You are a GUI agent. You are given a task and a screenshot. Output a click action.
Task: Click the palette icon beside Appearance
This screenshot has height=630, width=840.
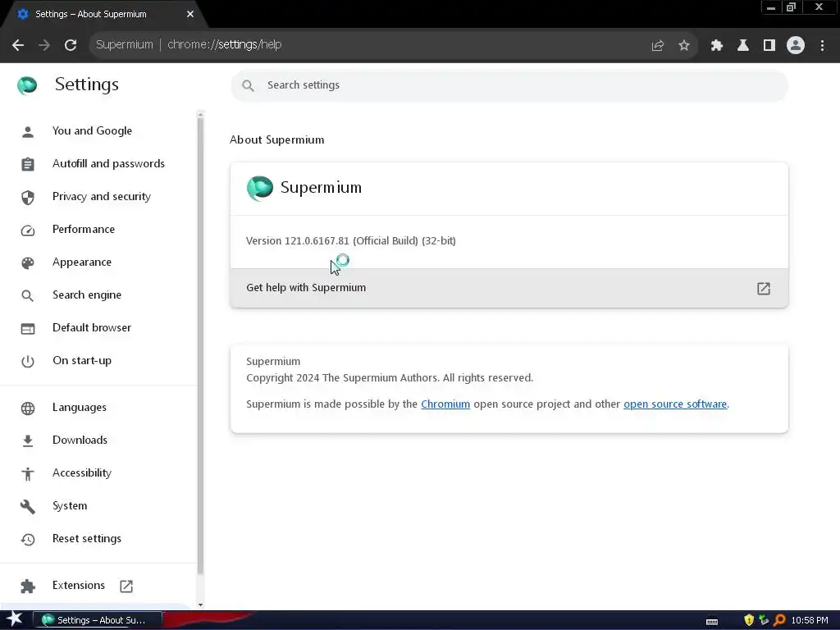click(28, 263)
